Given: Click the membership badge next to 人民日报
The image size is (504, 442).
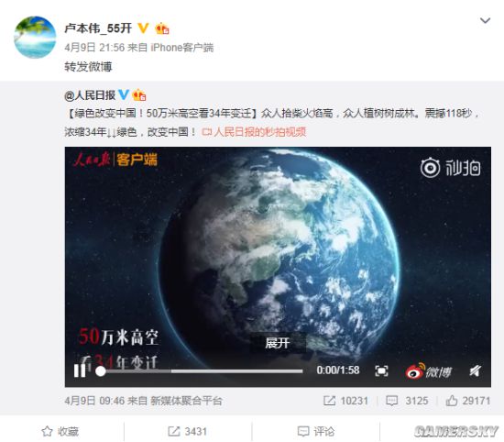Looking at the screenshot, I should tap(139, 94).
